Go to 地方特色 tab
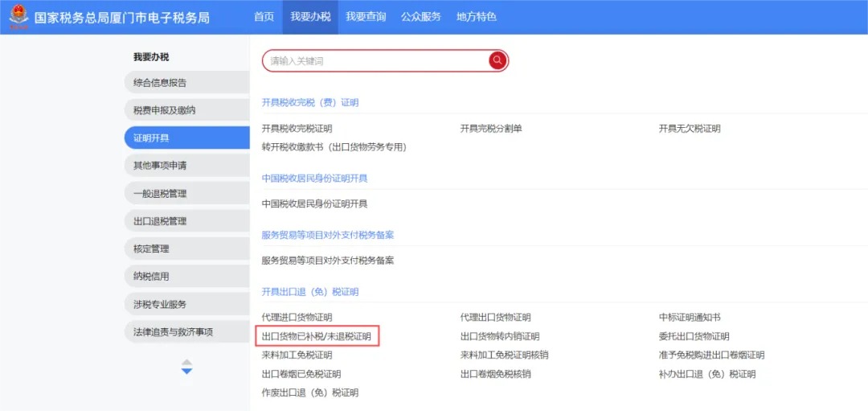The width and height of the screenshot is (868, 411). [476, 17]
